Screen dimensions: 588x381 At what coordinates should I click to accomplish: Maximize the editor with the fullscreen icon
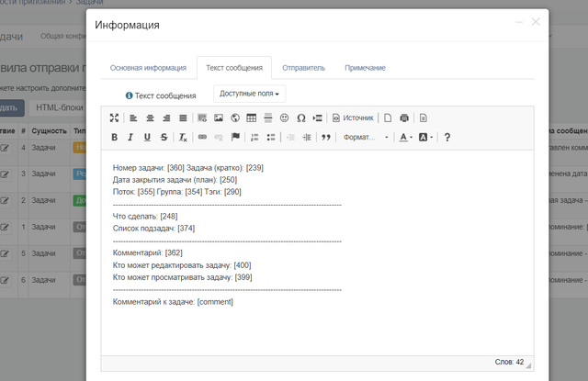[114, 118]
